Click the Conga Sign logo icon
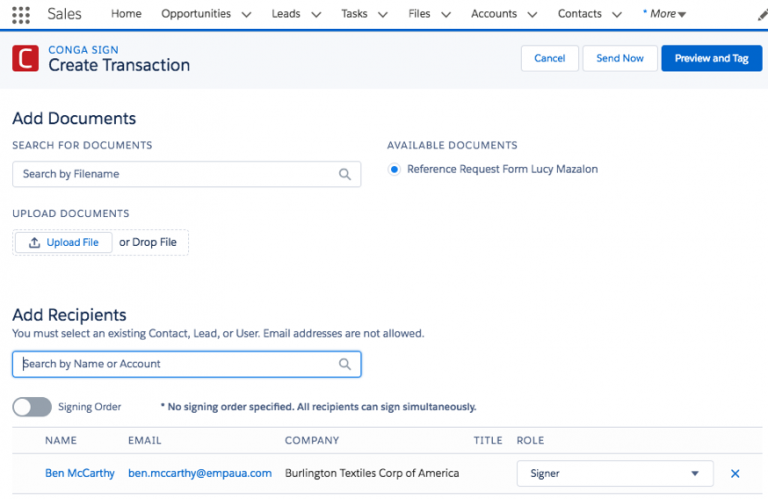Viewport: 768px width, 499px height. point(26,59)
